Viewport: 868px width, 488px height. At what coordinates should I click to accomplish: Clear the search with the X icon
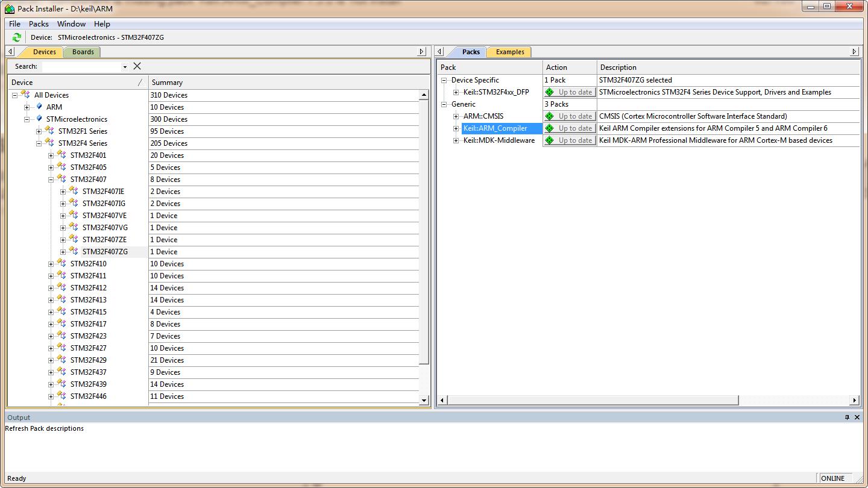(137, 66)
